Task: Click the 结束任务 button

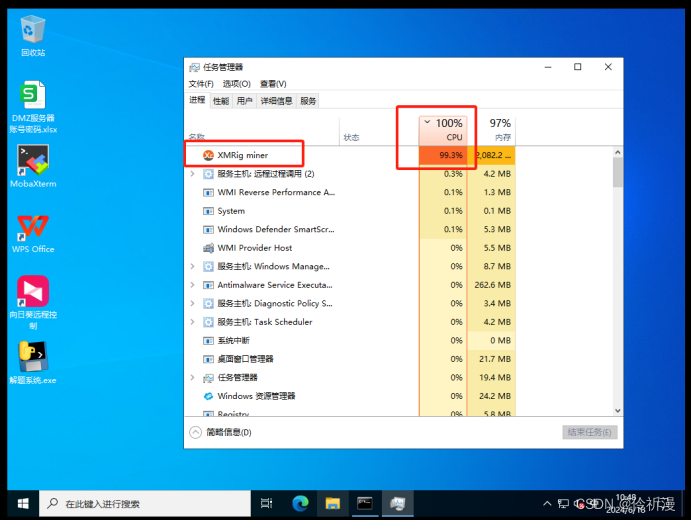Action: click(x=590, y=432)
